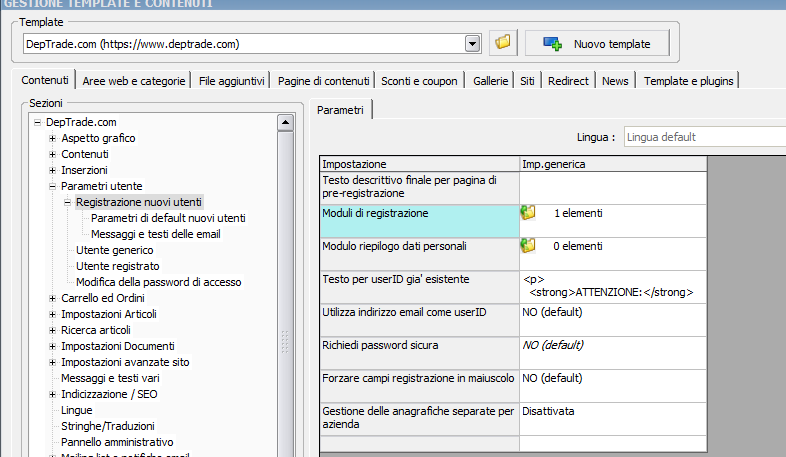Go to Sconti e coupon tab
The height and width of the screenshot is (457, 786).
point(419,81)
